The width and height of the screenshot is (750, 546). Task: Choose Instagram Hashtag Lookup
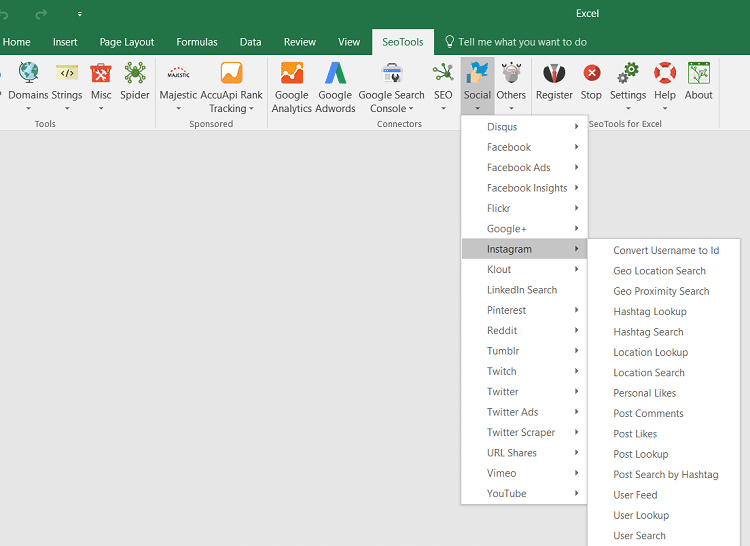point(664,311)
